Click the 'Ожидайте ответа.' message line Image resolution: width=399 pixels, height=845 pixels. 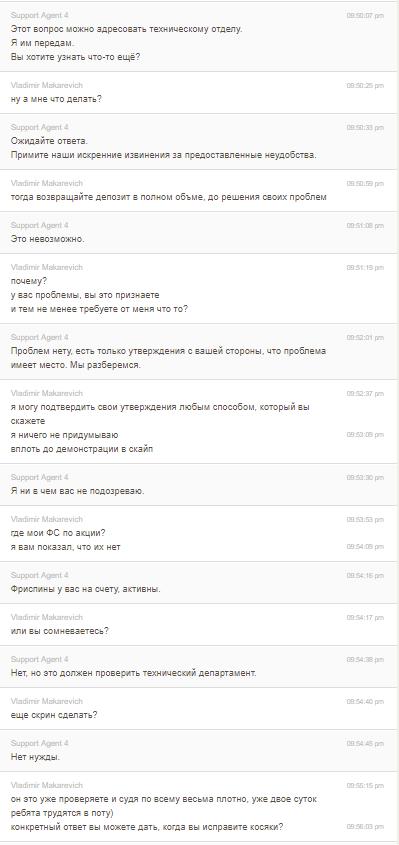click(49, 141)
